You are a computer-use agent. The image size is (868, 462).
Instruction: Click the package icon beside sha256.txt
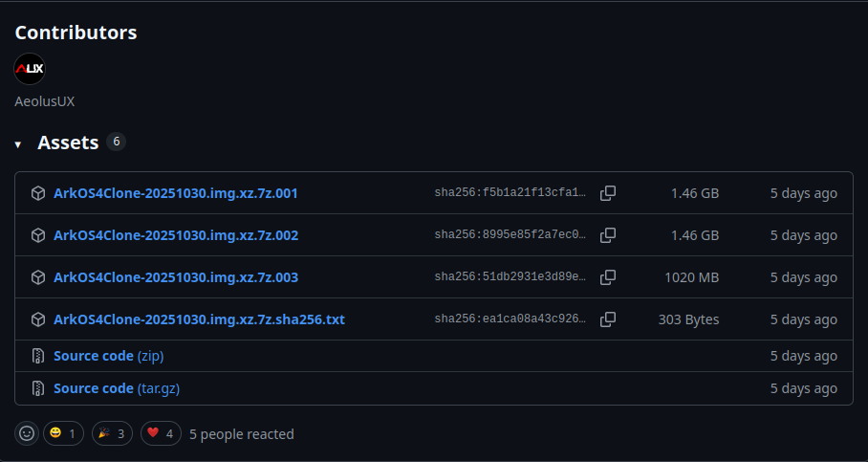pyautogui.click(x=38, y=319)
